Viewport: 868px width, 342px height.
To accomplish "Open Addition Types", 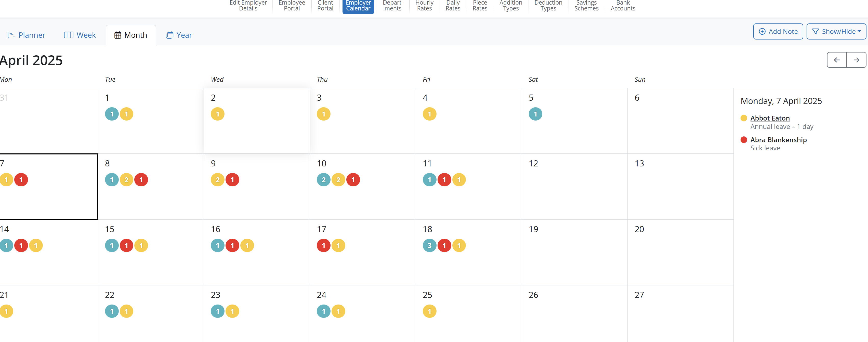I will click(511, 6).
